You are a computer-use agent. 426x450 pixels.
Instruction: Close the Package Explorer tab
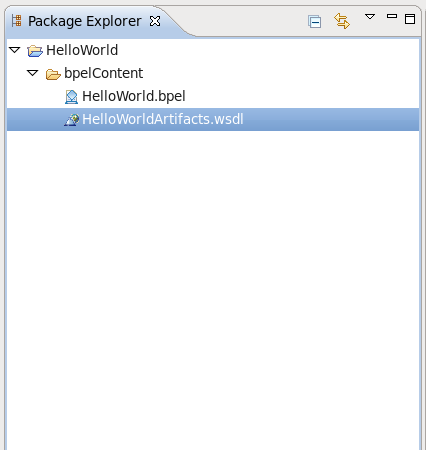pos(155,21)
